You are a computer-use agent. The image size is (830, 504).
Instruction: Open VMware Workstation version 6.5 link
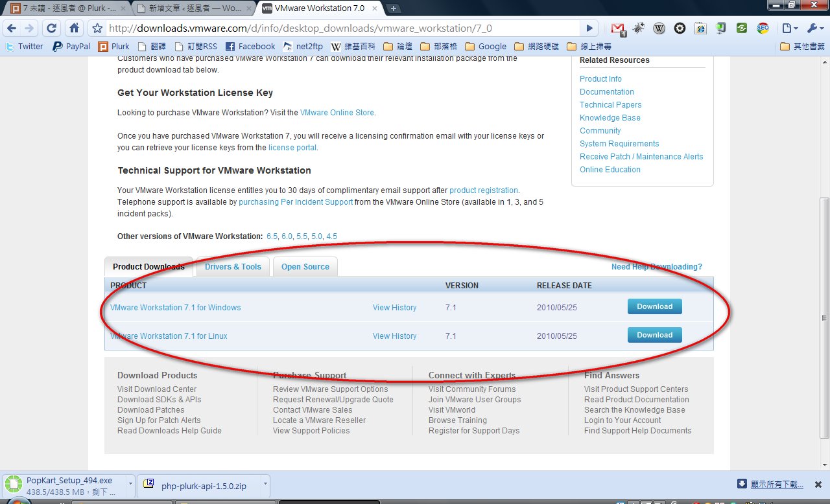click(272, 236)
